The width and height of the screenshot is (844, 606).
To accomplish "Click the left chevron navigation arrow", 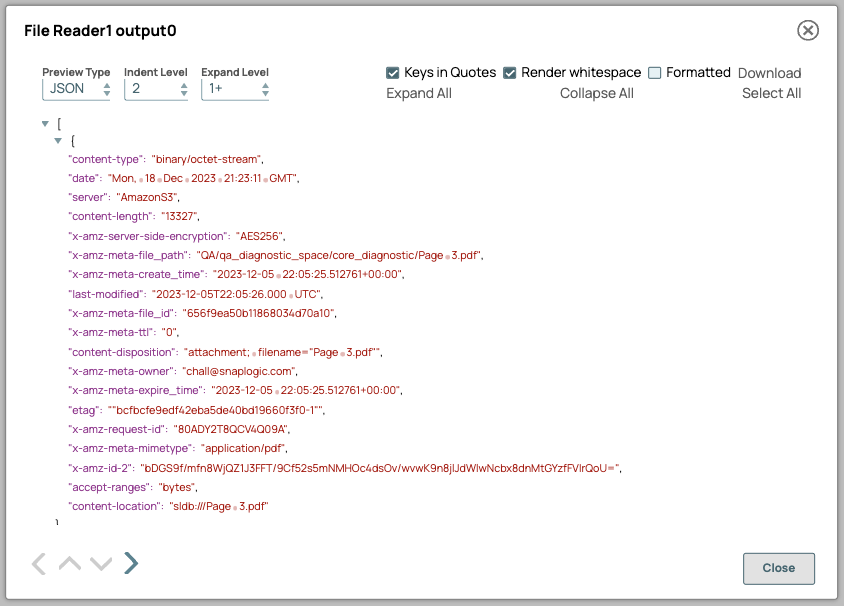I will [x=38, y=563].
